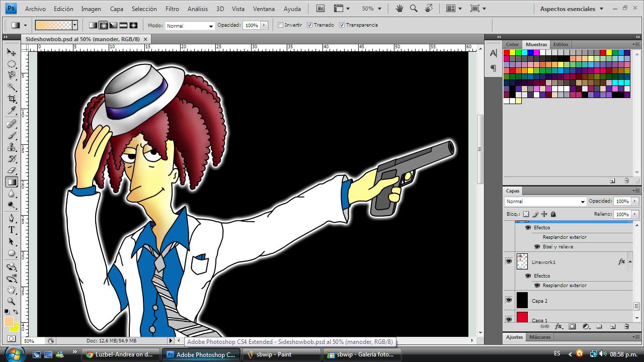644x362 pixels.
Task: Add a layer mask in Capas panel
Action: (572, 326)
